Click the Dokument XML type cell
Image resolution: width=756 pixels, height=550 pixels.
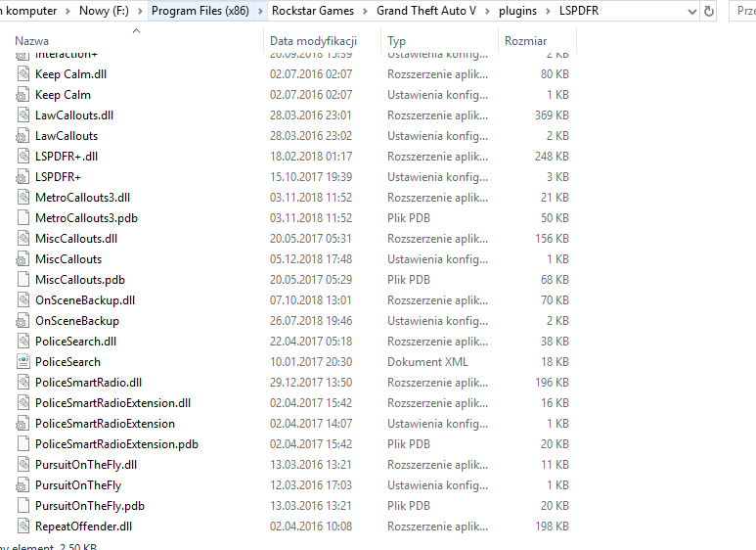point(427,362)
